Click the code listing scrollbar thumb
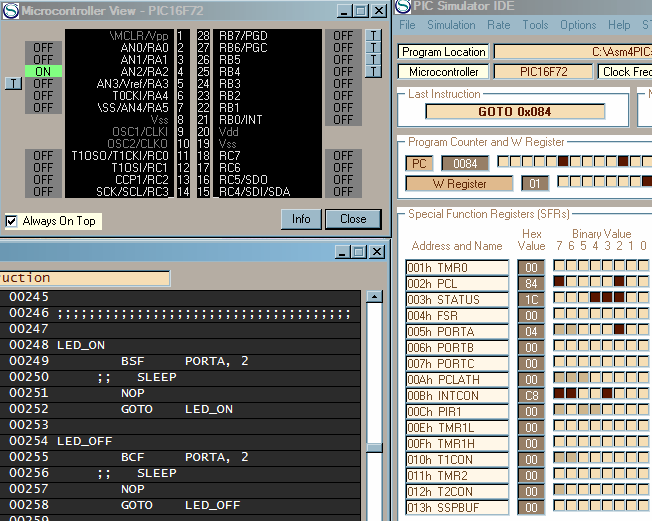652x521 pixels. [x=374, y=448]
